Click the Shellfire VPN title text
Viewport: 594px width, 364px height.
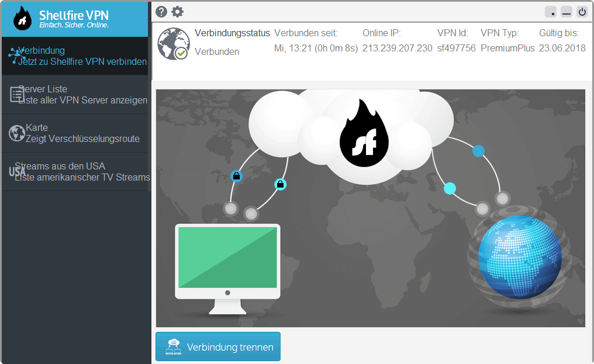[74, 16]
